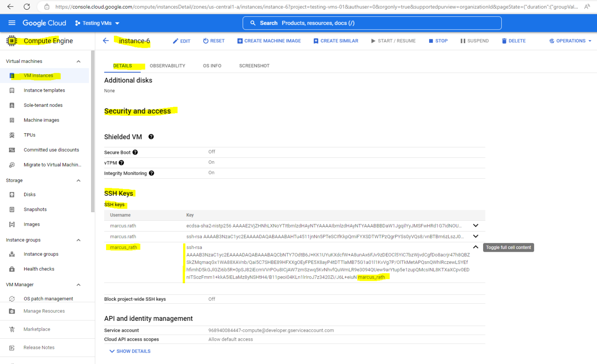The image size is (597, 364).
Task: Stop the instance with STOP button
Action: [438, 40]
